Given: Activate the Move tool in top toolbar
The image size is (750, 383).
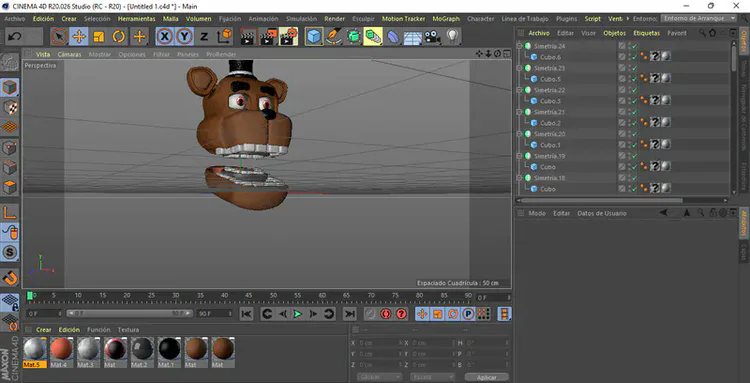Looking at the screenshot, I should click(79, 36).
